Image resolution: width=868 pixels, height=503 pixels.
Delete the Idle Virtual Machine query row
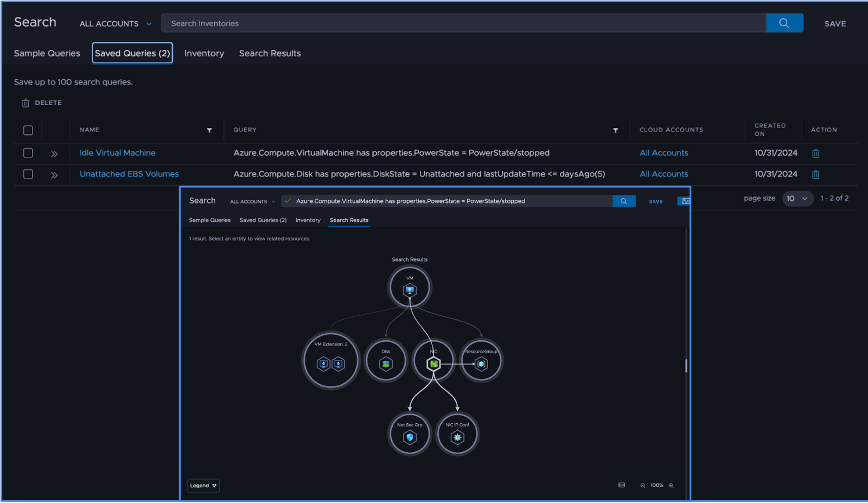point(815,154)
